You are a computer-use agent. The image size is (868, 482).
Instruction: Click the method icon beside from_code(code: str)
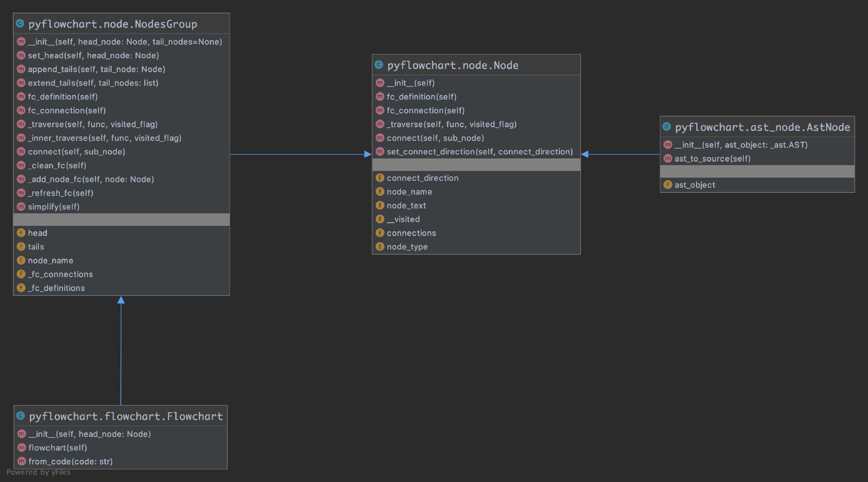[21, 461]
